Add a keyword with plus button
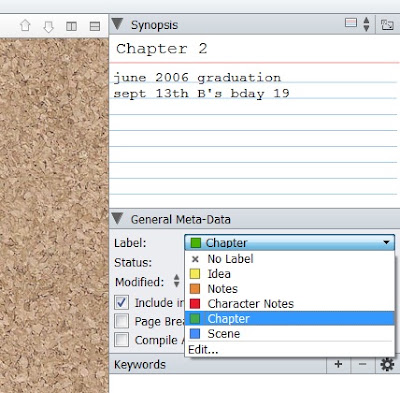 (x=338, y=364)
